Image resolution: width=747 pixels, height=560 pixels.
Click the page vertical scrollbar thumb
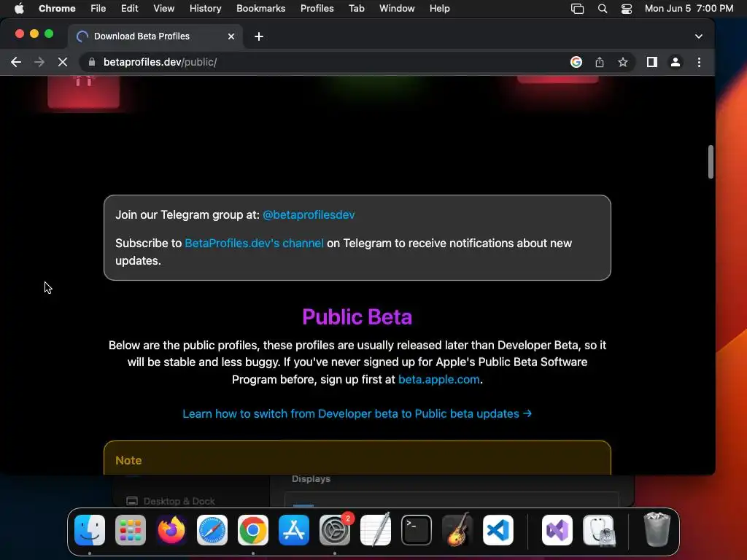point(711,162)
